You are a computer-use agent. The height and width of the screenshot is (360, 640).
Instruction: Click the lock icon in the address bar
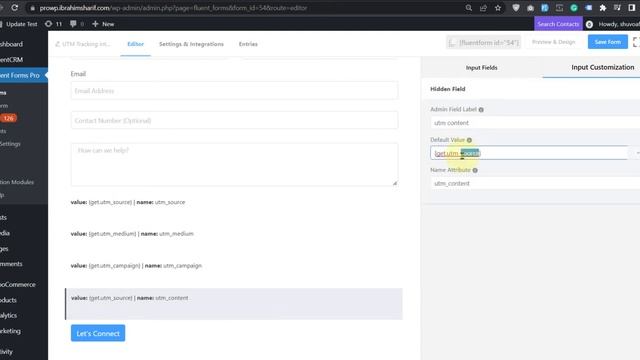[x=32, y=8]
